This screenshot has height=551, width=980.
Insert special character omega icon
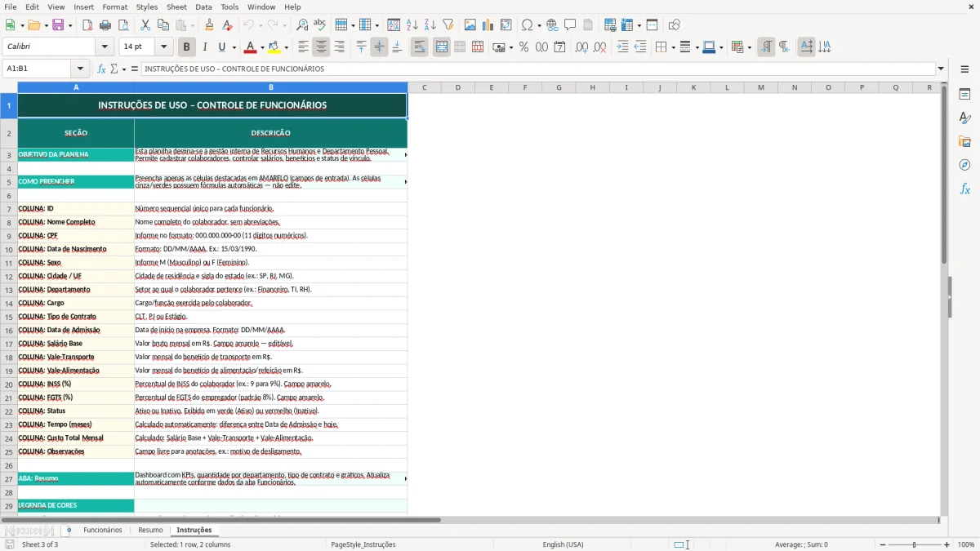point(527,25)
